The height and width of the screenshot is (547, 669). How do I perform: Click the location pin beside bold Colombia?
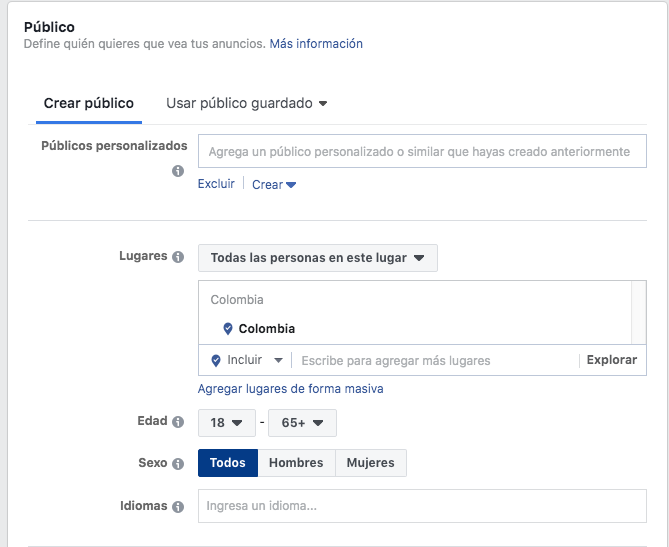(x=228, y=329)
